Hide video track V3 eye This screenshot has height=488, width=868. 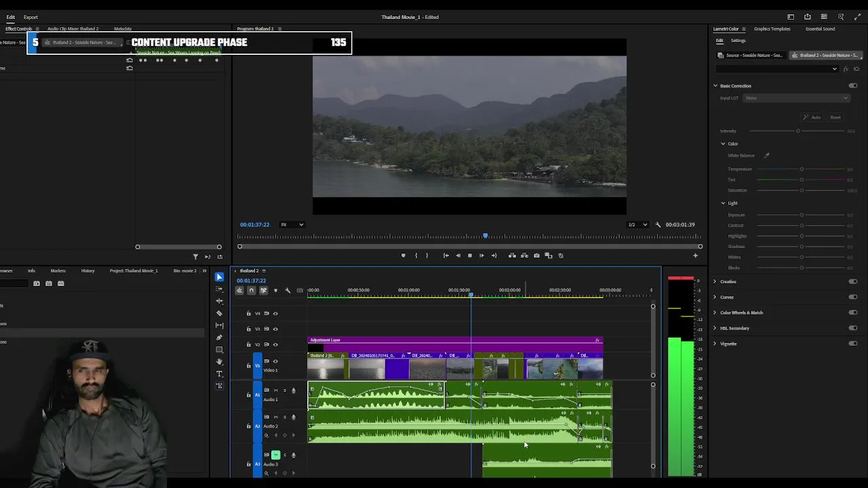click(x=275, y=329)
